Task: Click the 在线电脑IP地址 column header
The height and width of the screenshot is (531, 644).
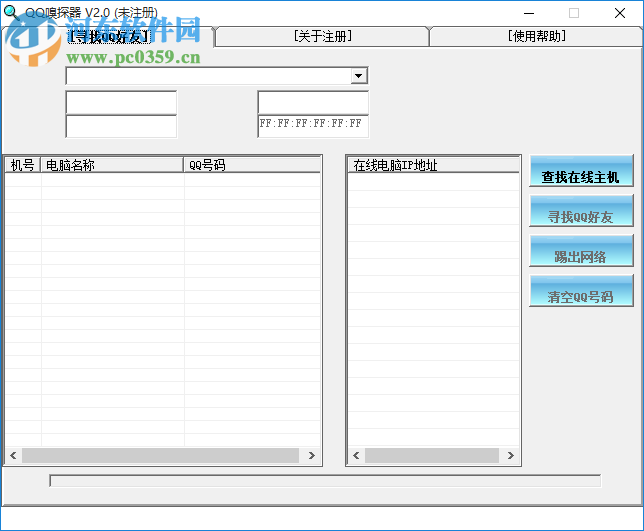Action: pyautogui.click(x=433, y=165)
